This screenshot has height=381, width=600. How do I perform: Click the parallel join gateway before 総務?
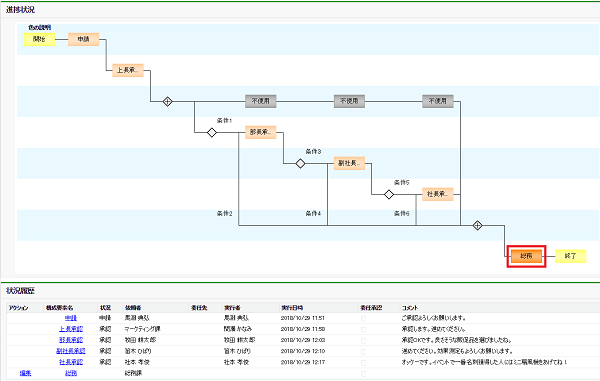477,226
